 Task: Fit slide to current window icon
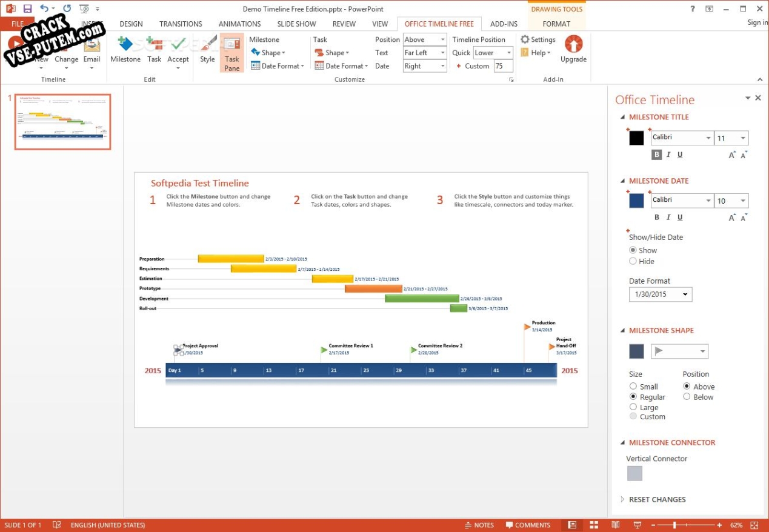click(x=754, y=525)
